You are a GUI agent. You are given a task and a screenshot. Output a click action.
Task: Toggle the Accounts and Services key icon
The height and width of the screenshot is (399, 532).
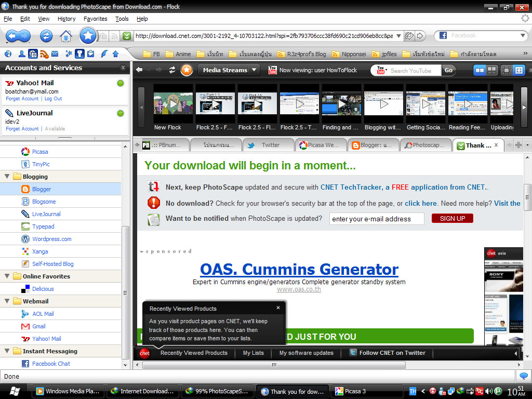click(79, 54)
